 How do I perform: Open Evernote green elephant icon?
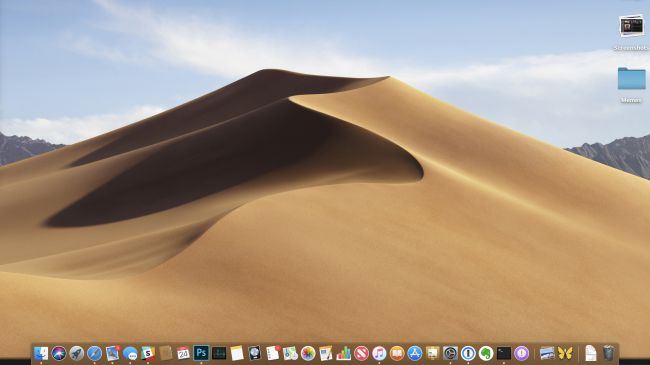tap(486, 353)
